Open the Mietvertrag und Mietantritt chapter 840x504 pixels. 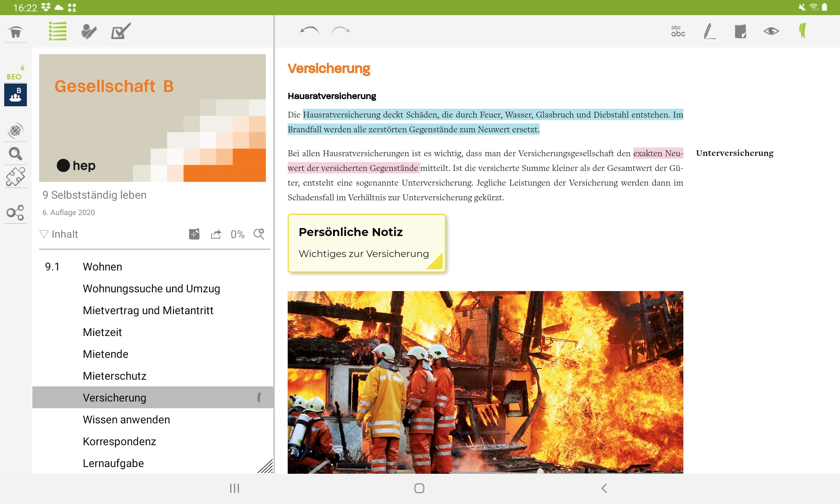coord(148,310)
